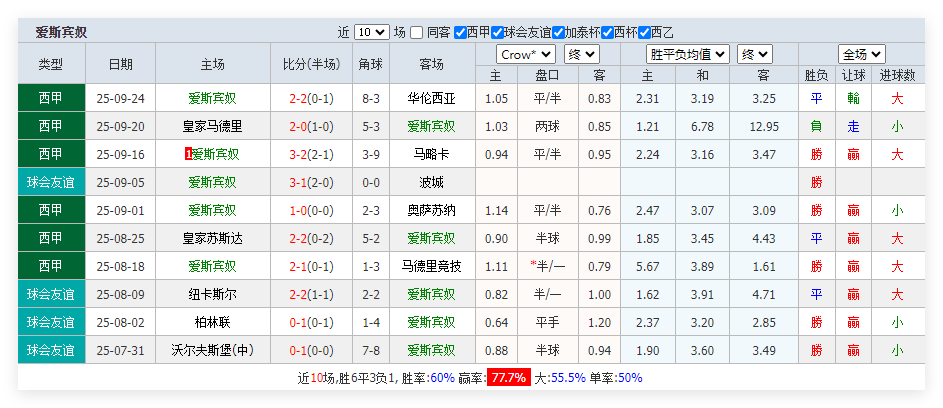This screenshot has height=408, width=943.
Task: Toggle the 同客 checkbox
Action: point(417,32)
